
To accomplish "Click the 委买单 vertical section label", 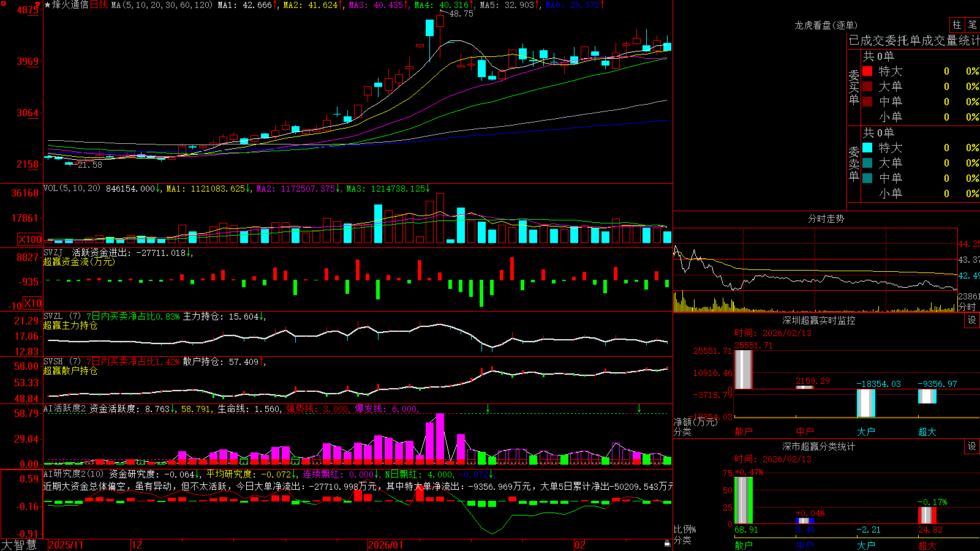I will pyautogui.click(x=854, y=87).
